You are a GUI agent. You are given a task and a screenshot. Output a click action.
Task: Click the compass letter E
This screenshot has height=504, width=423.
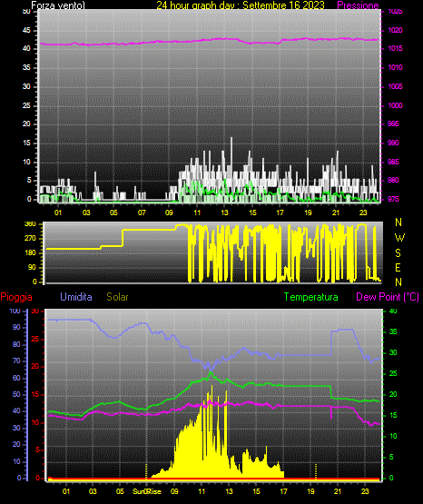(x=398, y=267)
